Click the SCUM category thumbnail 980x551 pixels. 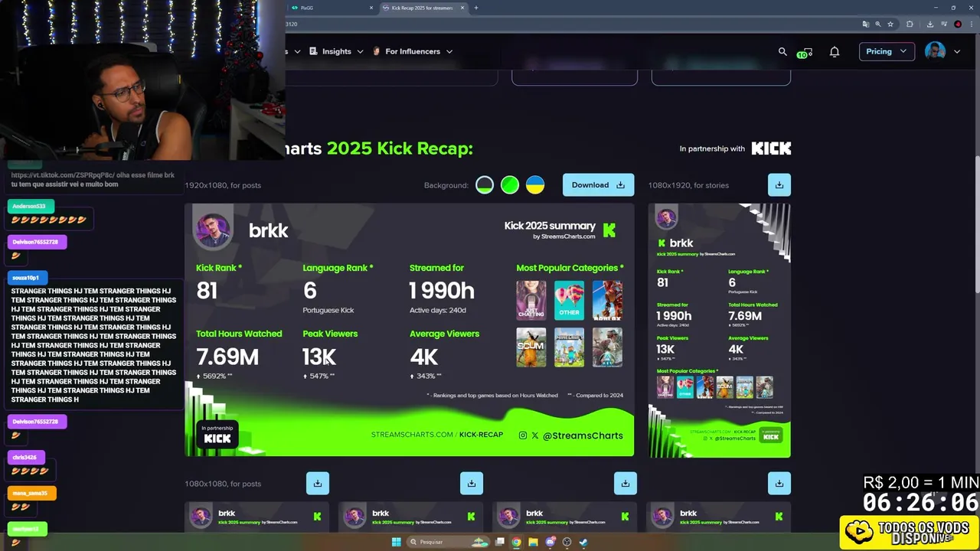click(x=531, y=347)
